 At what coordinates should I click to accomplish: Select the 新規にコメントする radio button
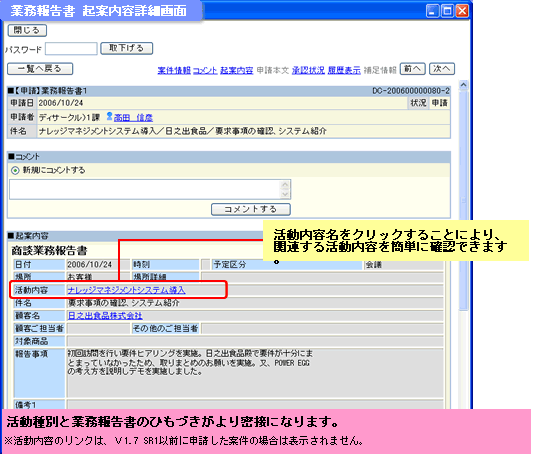[15, 170]
